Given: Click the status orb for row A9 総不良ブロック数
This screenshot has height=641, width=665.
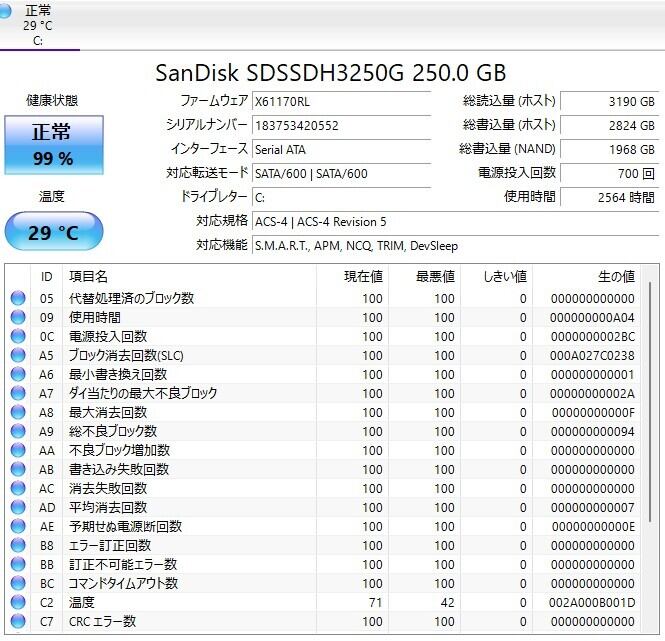Looking at the screenshot, I should (18, 431).
